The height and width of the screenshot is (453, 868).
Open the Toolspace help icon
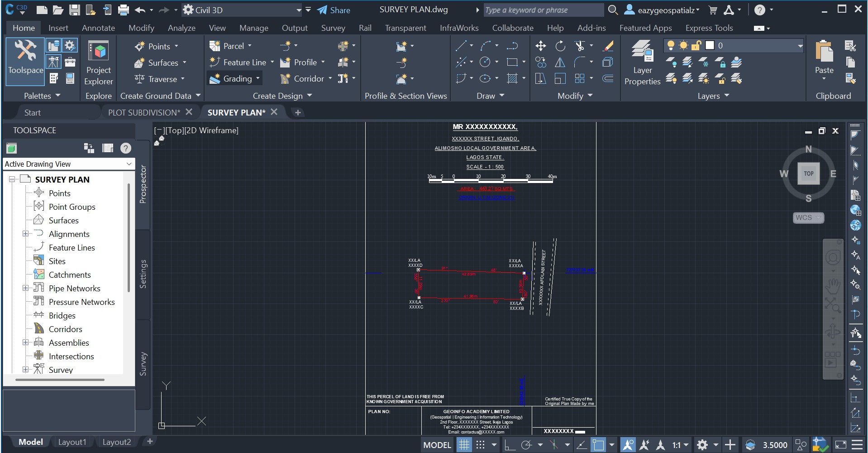pyautogui.click(x=126, y=148)
